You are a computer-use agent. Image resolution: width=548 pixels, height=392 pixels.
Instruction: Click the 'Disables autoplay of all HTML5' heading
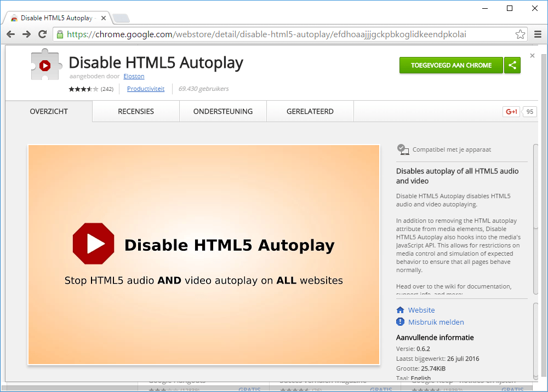(457, 176)
